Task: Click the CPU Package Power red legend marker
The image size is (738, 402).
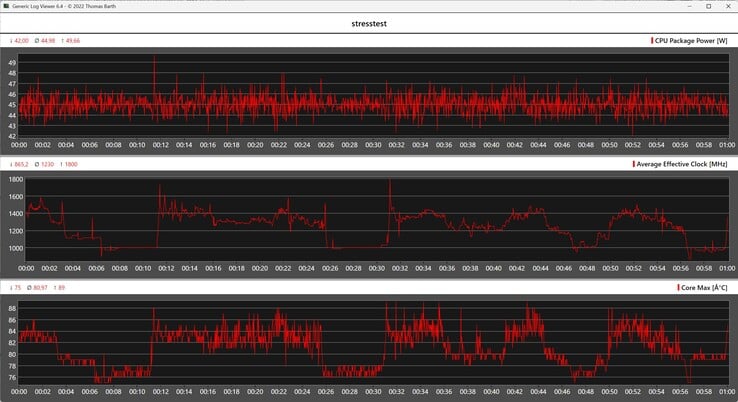Action: [x=652, y=40]
